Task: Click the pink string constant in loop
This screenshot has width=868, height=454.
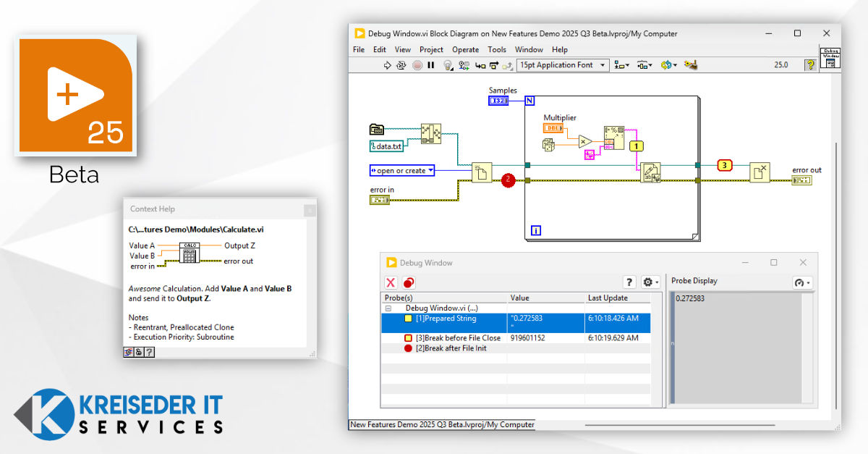Action: [589, 154]
